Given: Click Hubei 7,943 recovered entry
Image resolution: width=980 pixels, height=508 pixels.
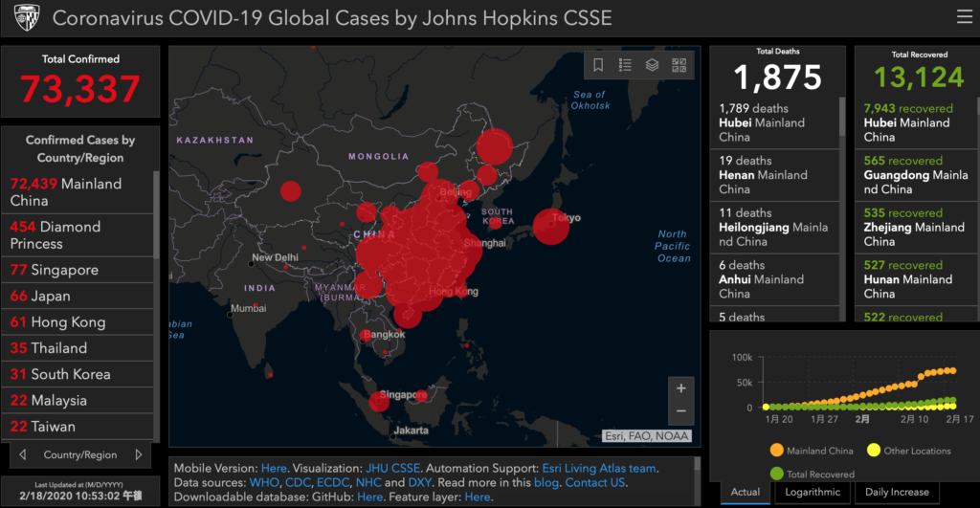Looking at the screenshot, I should click(916, 122).
